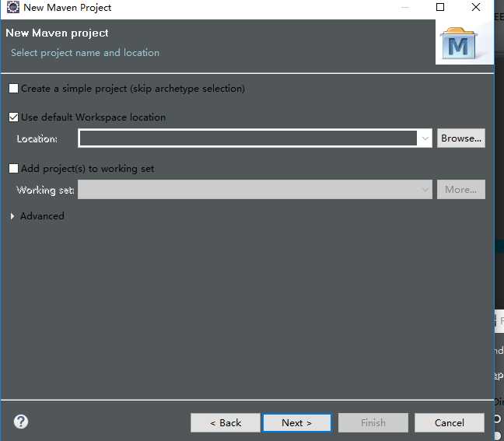Expand the Advanced section
Image resolution: width=504 pixels, height=441 pixels.
(x=12, y=216)
